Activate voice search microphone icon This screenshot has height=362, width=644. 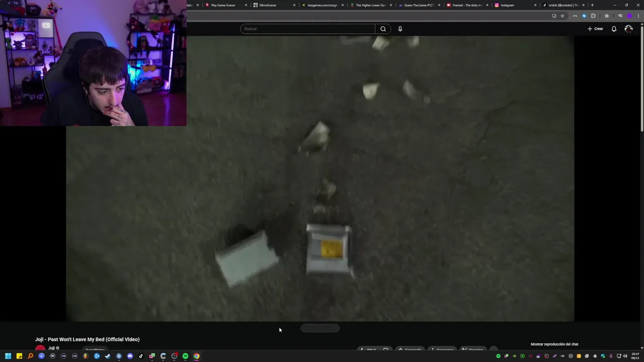tap(400, 29)
